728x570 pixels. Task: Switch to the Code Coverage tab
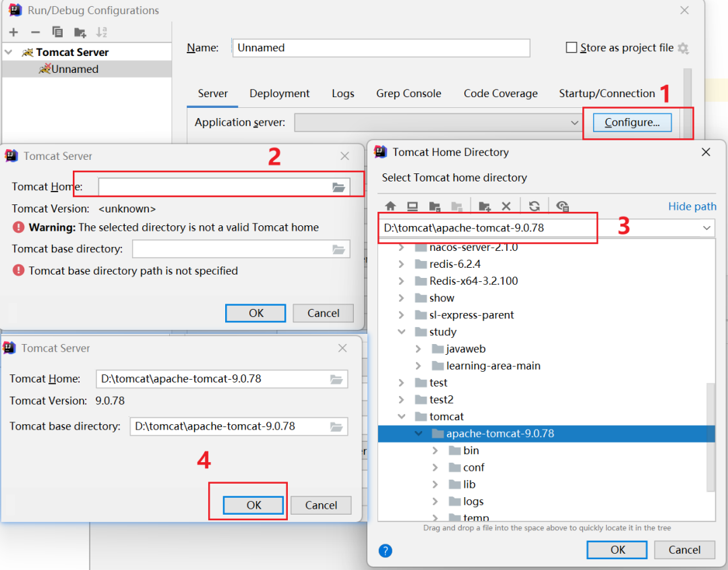pos(500,93)
